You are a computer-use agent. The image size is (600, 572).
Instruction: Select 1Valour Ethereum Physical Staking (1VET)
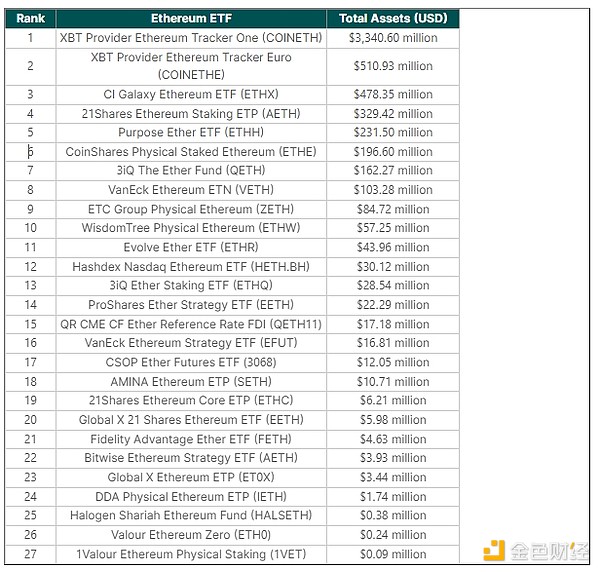pyautogui.click(x=191, y=554)
